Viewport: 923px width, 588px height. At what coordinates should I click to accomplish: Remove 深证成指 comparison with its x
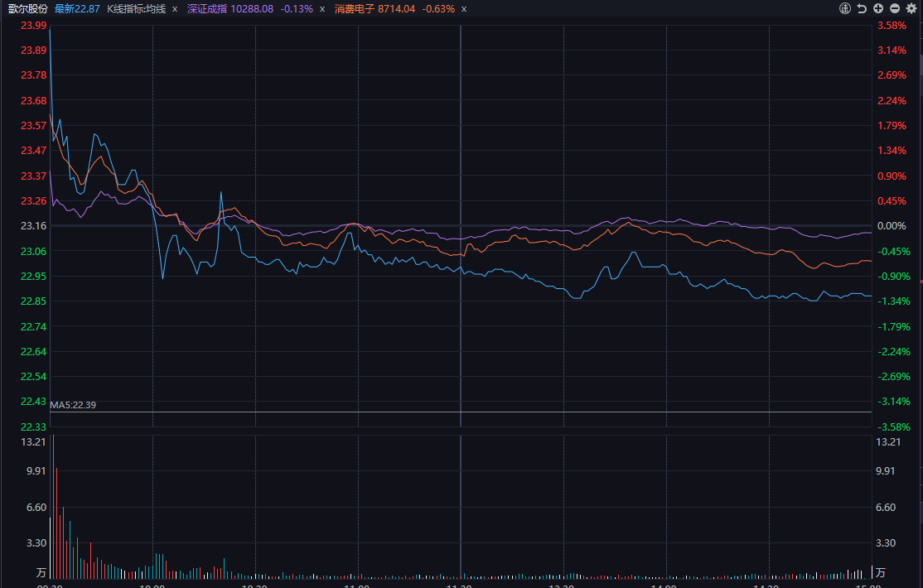321,9
